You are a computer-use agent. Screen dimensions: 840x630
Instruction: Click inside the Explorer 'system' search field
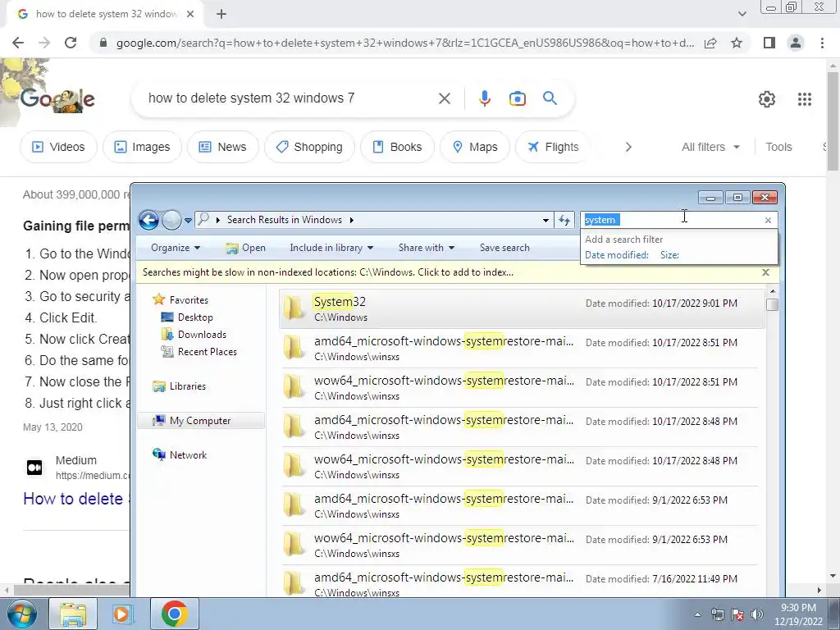pos(673,220)
